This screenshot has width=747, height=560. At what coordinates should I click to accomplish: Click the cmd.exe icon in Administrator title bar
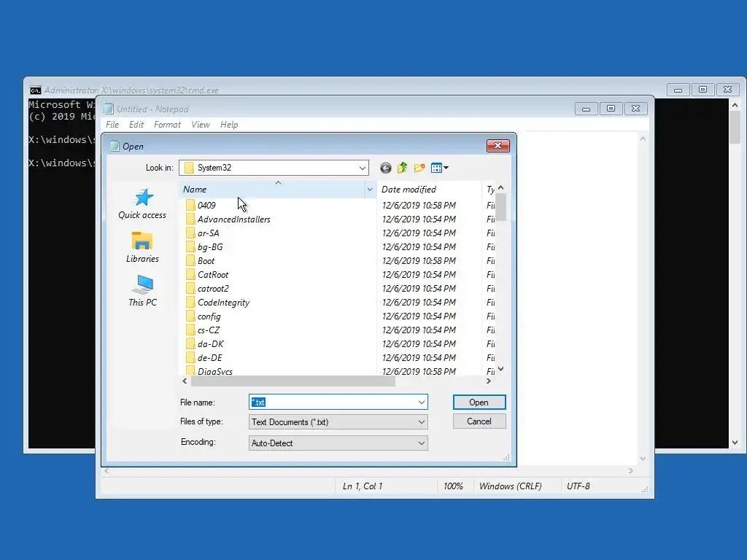click(x=35, y=90)
